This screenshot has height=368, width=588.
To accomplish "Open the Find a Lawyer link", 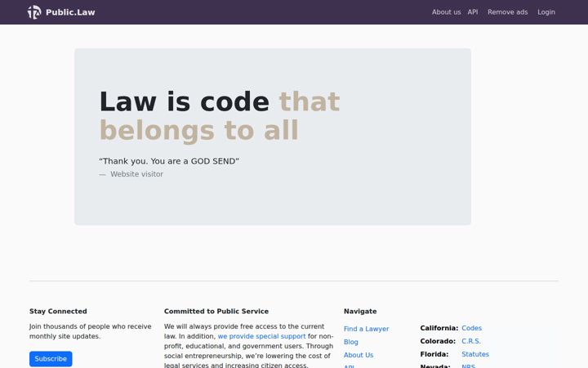I will (366, 329).
